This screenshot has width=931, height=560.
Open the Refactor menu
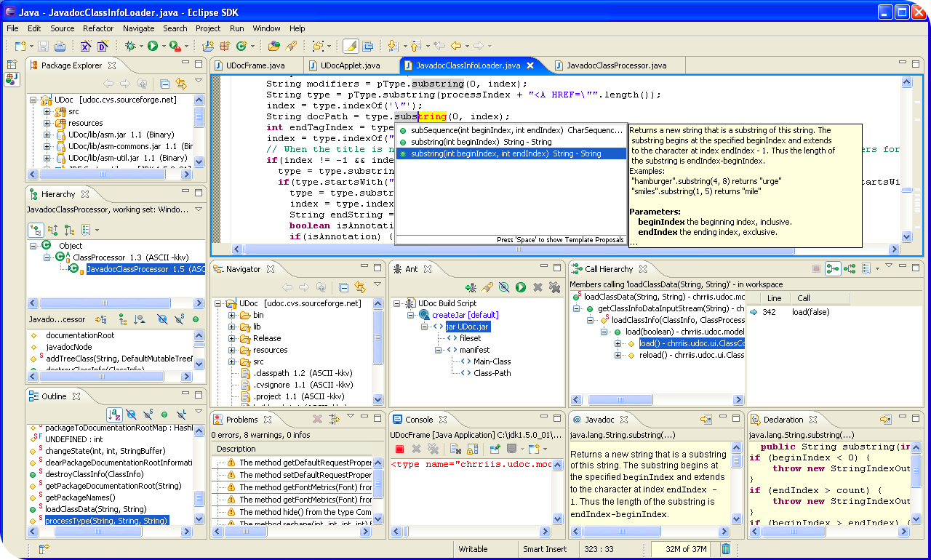[x=98, y=28]
